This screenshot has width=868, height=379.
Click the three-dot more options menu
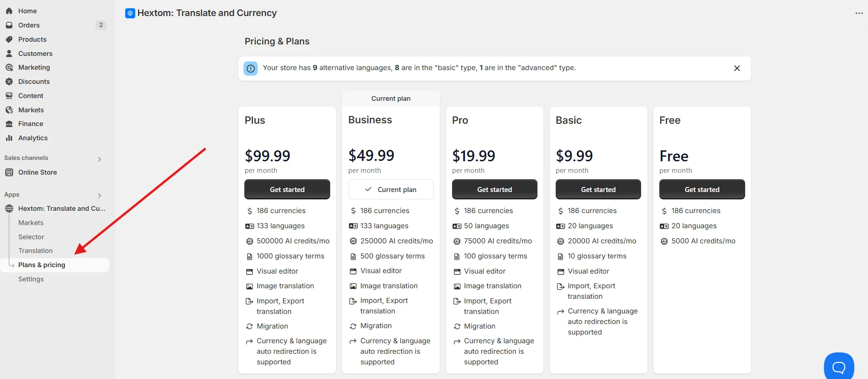click(x=859, y=13)
